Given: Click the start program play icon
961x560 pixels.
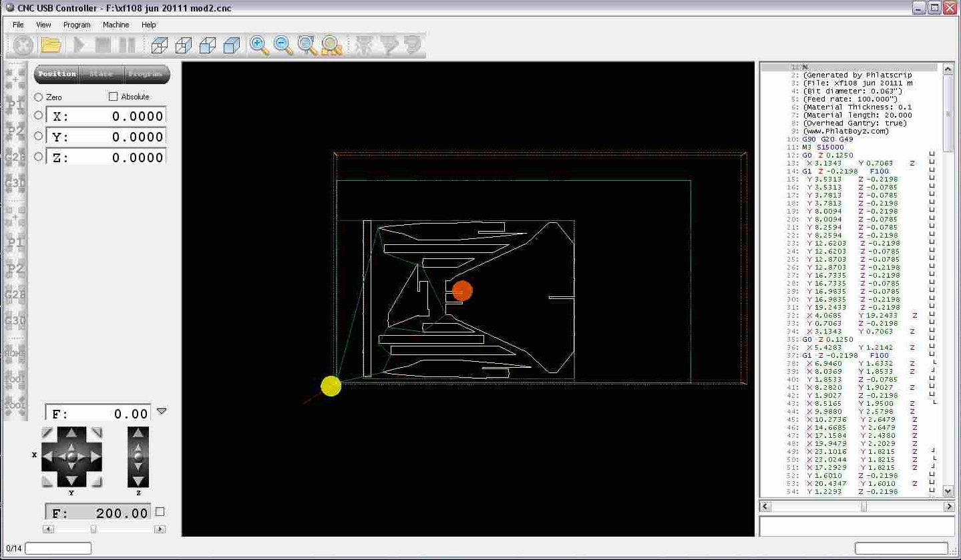Looking at the screenshot, I should (x=79, y=45).
